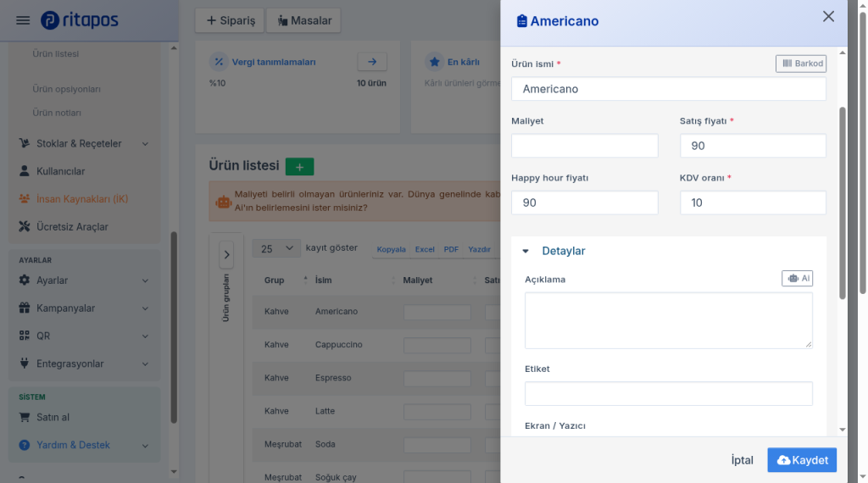Click the Ürün ismi input field
This screenshot has width=868, height=483.
[x=668, y=89]
